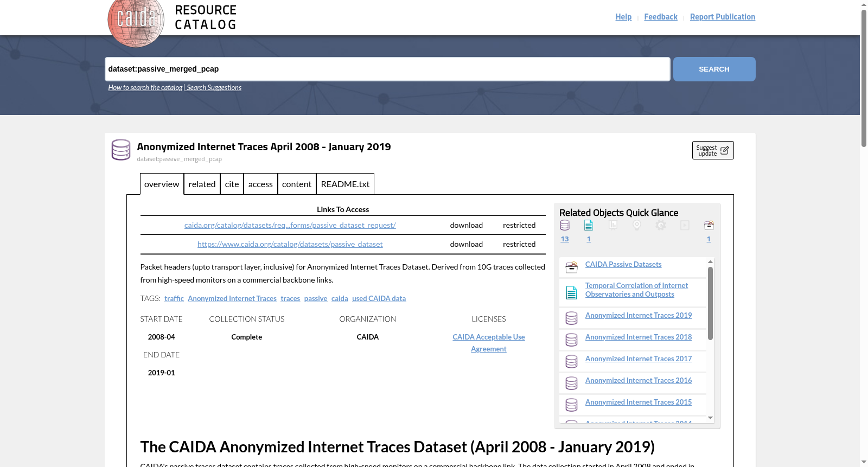Click the collection icon beside CAIDA Passive Datasets
868x467 pixels.
coord(571,267)
